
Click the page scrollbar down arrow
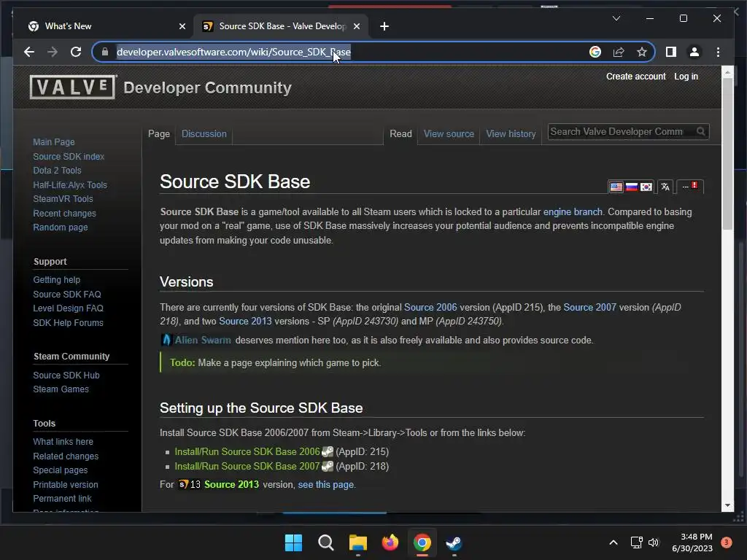coord(727,505)
